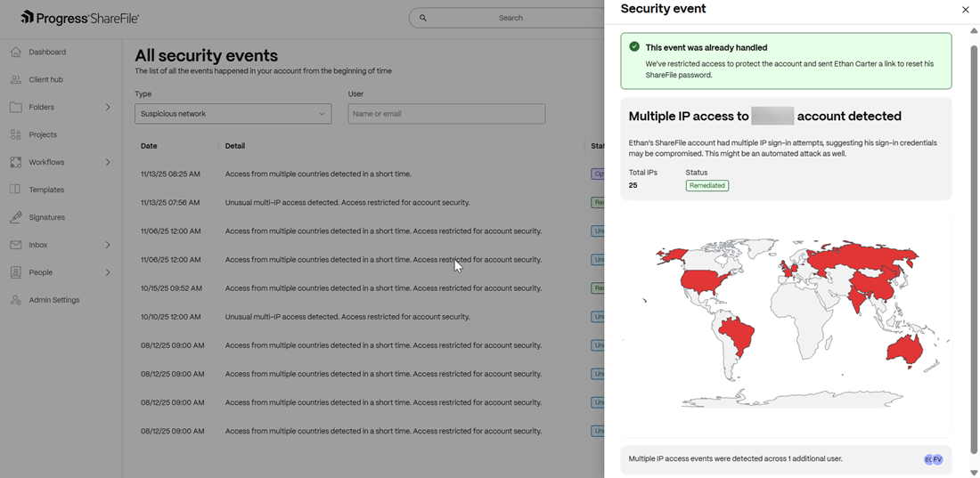Close the Security event panel
Viewport: 980px width, 478px height.
966,10
